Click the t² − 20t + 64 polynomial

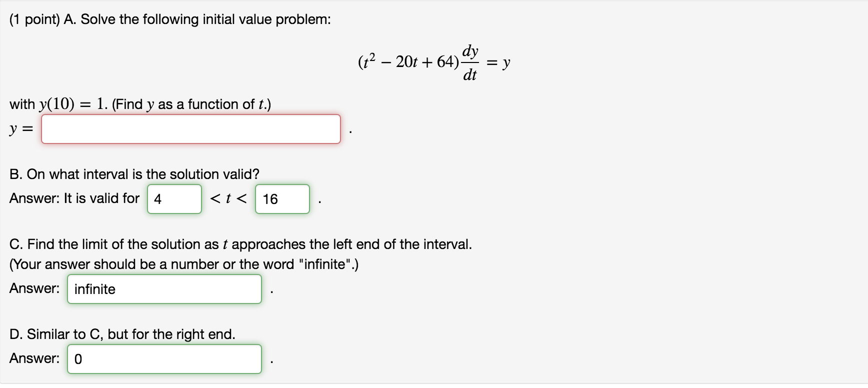(408, 62)
